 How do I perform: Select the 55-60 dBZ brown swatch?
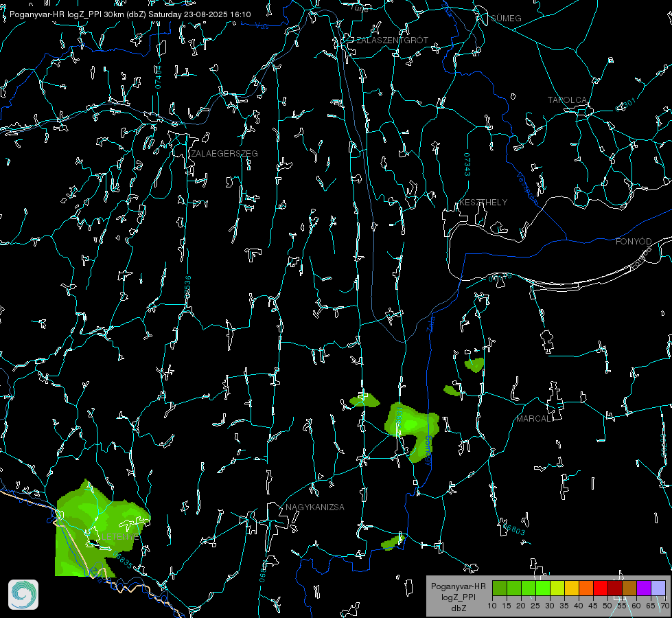pos(629,588)
